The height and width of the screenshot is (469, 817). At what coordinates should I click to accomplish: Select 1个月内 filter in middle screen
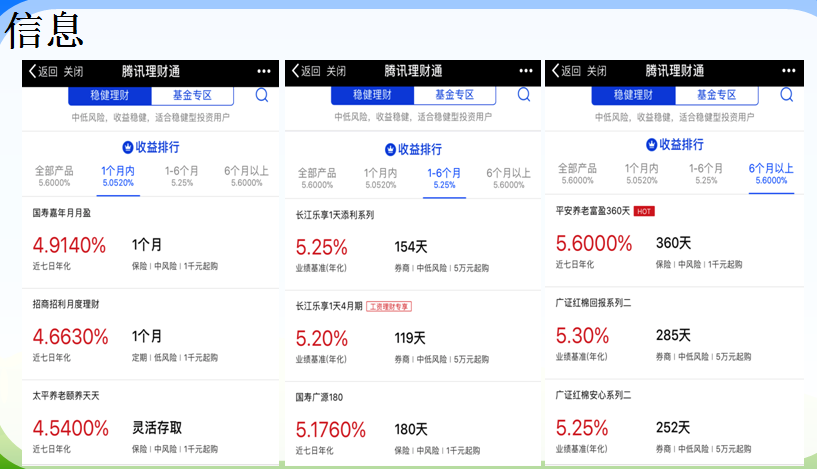coord(380,178)
